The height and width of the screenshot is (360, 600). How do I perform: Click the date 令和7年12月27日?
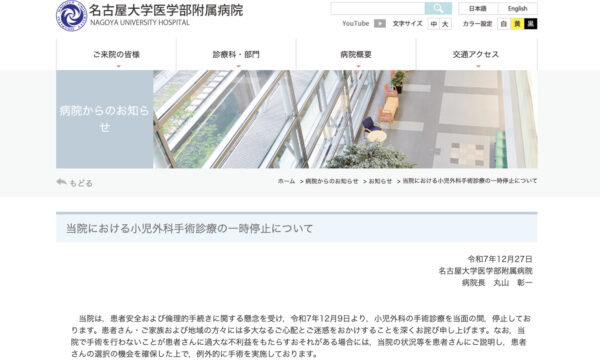500,259
